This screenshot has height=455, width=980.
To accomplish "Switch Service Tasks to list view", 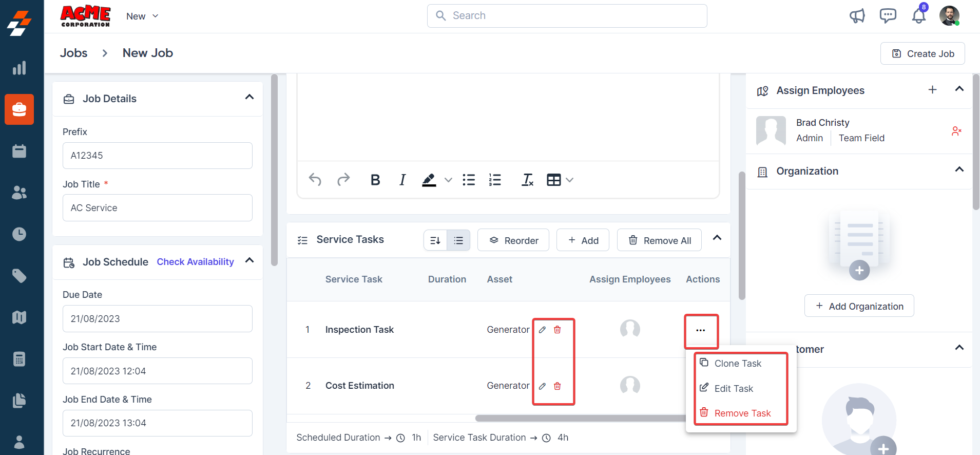I will click(x=458, y=240).
